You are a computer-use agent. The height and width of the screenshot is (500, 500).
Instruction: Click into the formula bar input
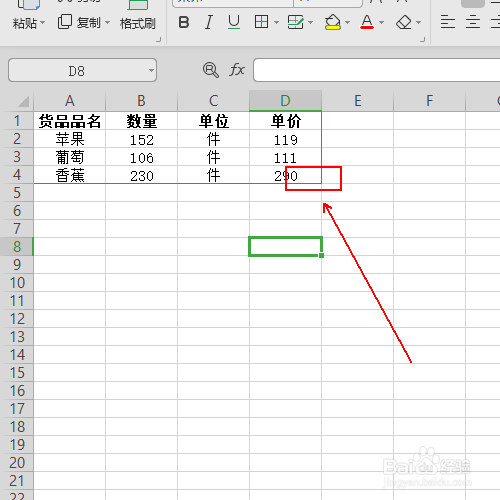[376, 70]
